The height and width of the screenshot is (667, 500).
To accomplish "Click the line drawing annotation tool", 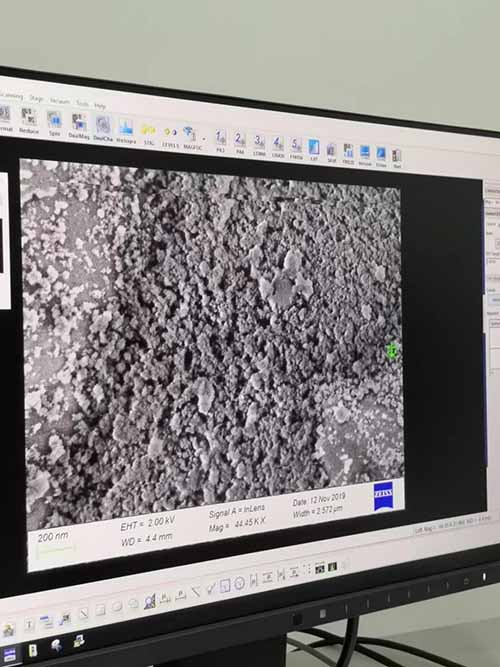I will pyautogui.click(x=84, y=613).
